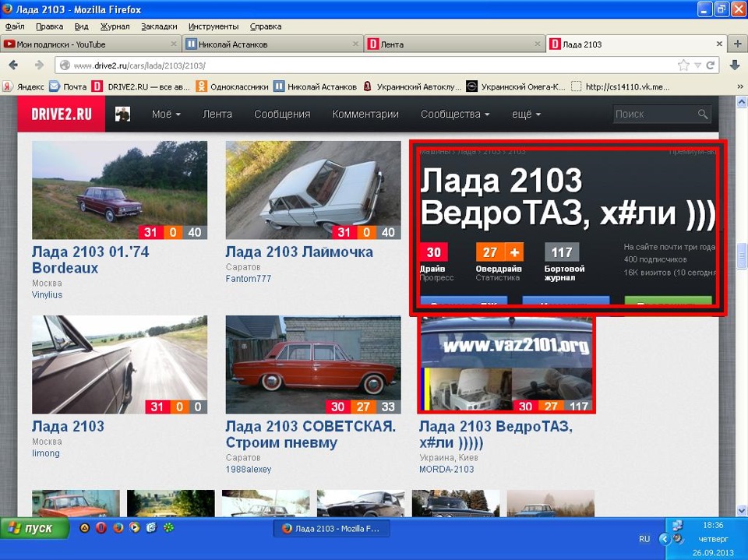Close the Лента tab

pyautogui.click(x=537, y=44)
